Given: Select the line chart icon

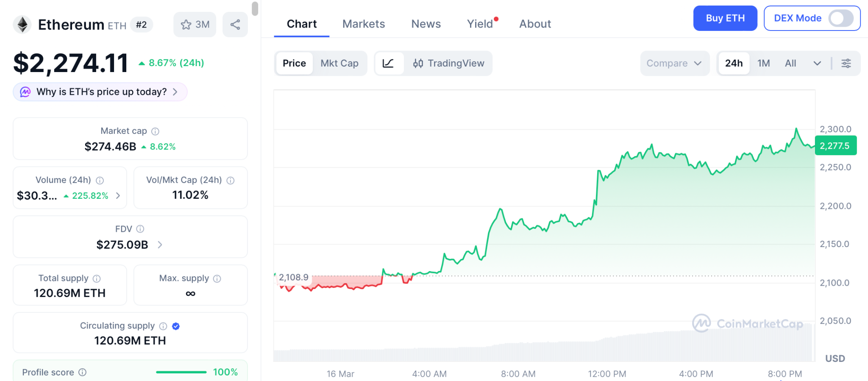Looking at the screenshot, I should pos(388,63).
